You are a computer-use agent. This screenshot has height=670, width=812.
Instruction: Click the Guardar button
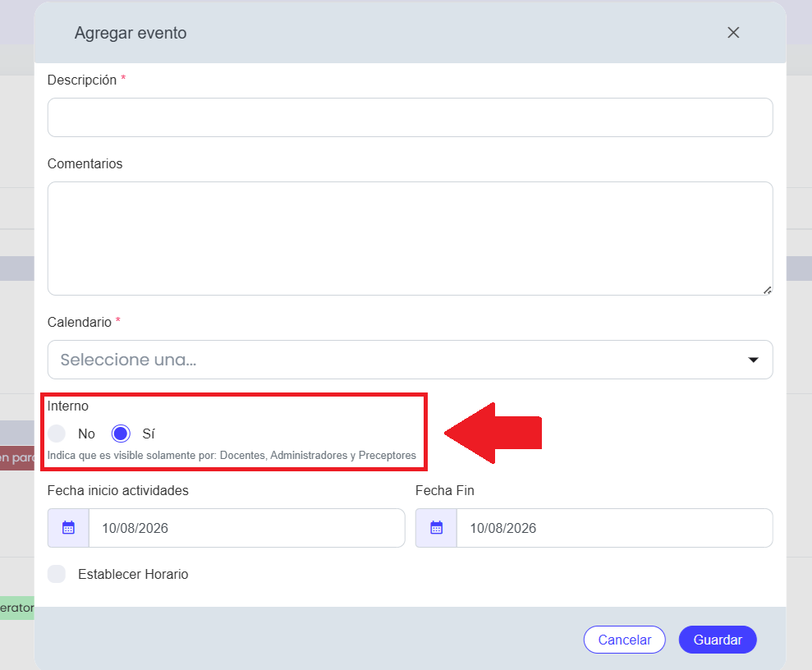click(x=718, y=640)
